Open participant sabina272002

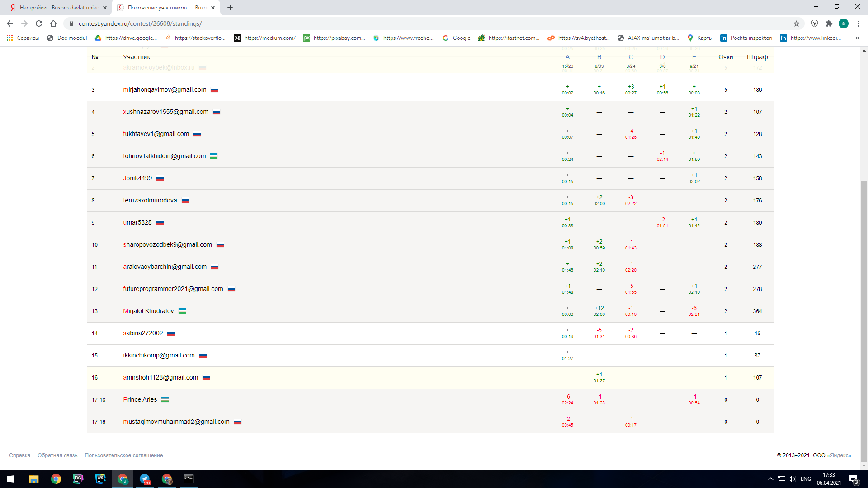(143, 333)
